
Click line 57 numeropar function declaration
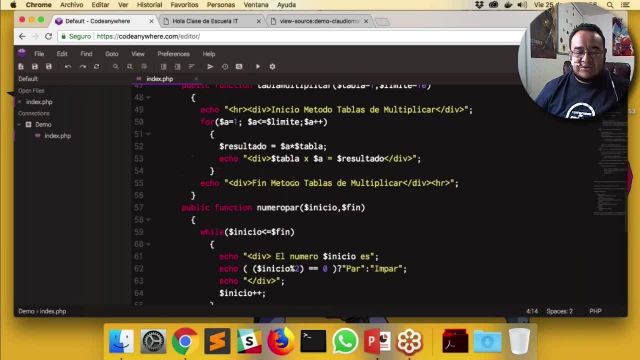pos(273,208)
